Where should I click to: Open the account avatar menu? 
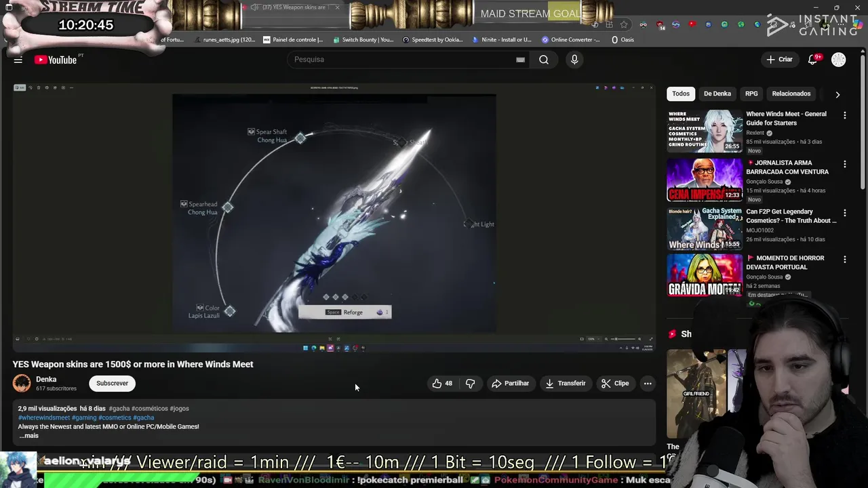click(839, 60)
